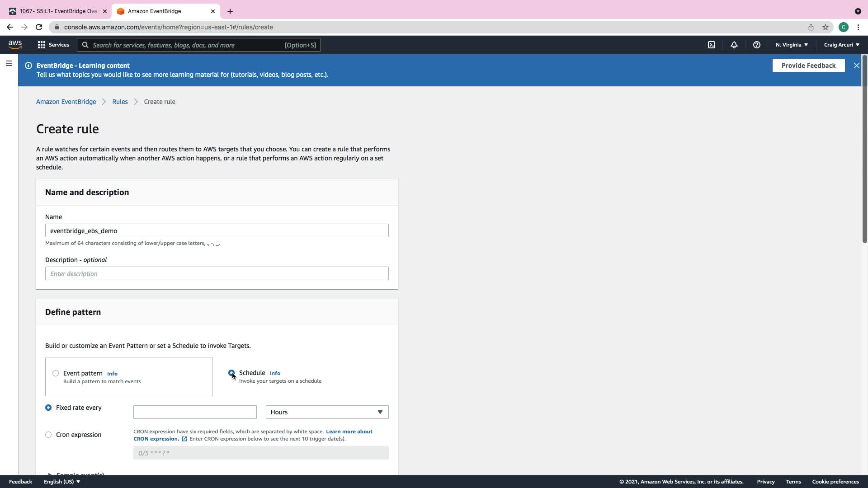Click the help question mark icon
The image size is (868, 488).
[756, 45]
